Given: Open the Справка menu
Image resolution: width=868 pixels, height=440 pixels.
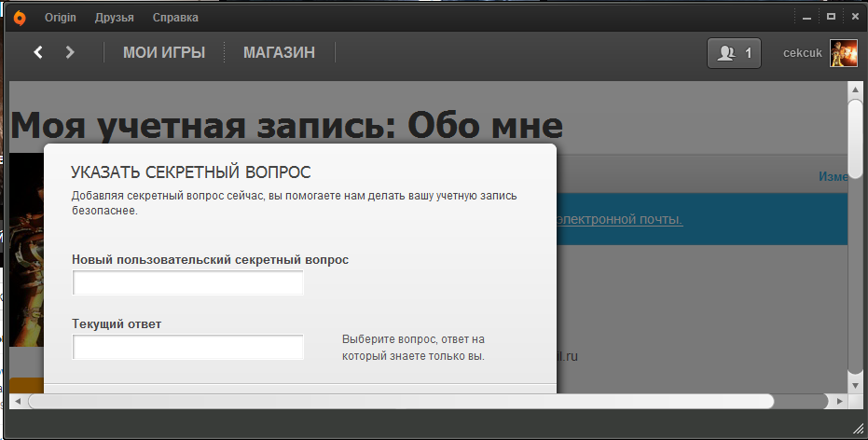Looking at the screenshot, I should pos(175,18).
